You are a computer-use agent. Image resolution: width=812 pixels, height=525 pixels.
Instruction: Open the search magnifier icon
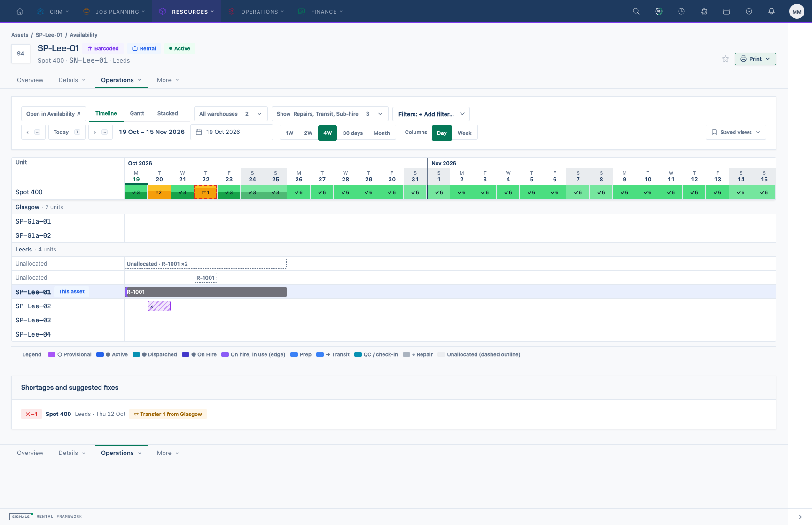[636, 11]
